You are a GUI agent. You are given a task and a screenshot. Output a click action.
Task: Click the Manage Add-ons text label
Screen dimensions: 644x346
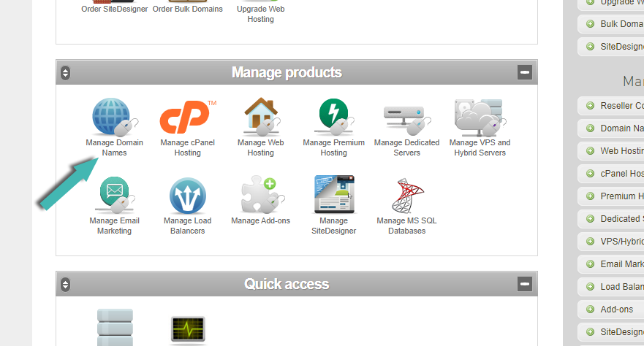(261, 220)
